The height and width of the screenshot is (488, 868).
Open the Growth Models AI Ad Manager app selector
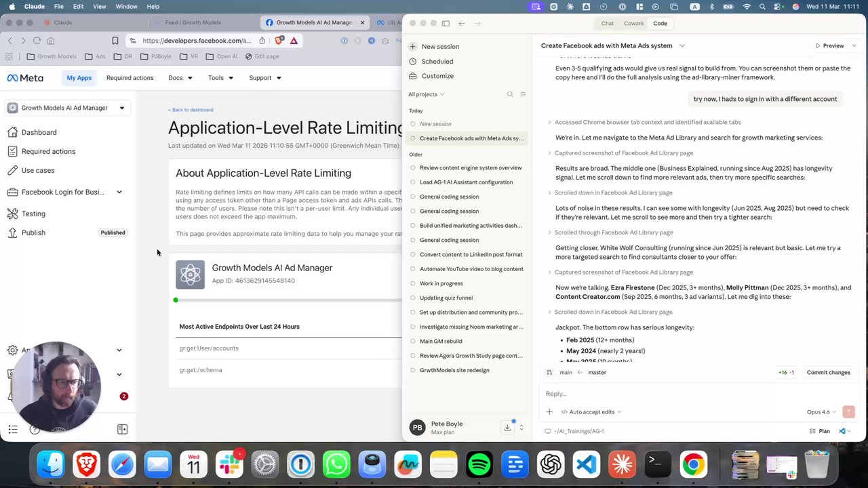point(66,108)
